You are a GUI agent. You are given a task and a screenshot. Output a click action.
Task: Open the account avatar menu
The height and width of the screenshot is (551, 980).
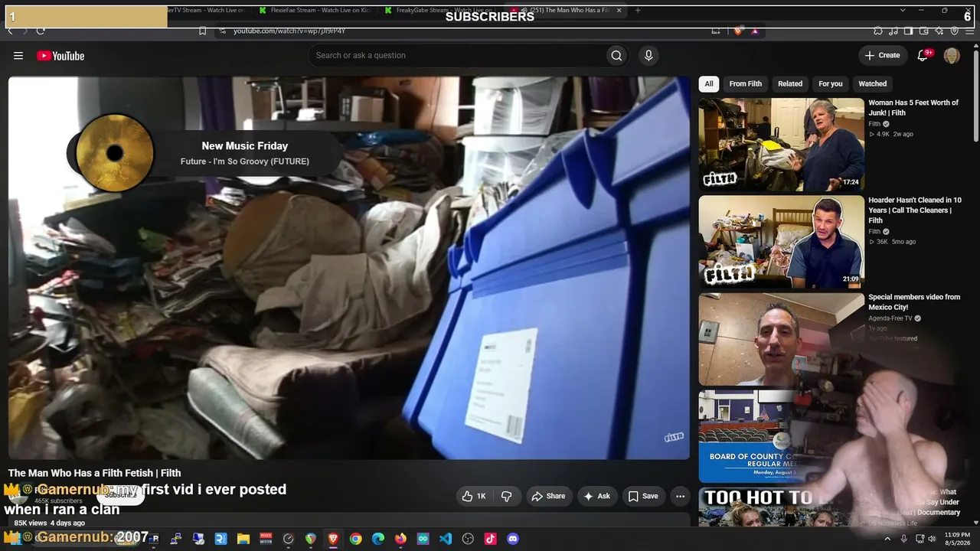952,55
